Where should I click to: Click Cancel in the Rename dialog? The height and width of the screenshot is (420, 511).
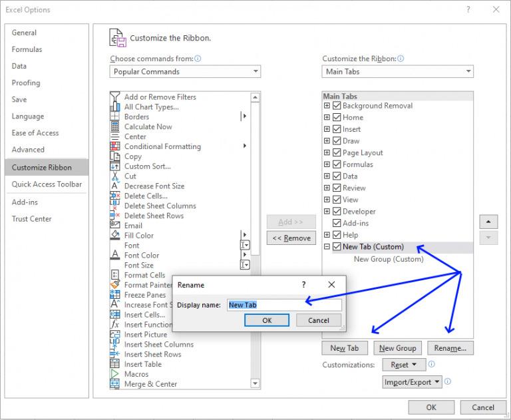click(319, 320)
